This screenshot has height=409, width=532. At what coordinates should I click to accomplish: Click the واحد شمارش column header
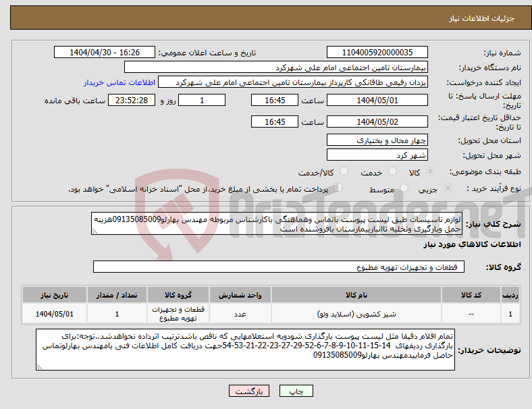pyautogui.click(x=240, y=295)
